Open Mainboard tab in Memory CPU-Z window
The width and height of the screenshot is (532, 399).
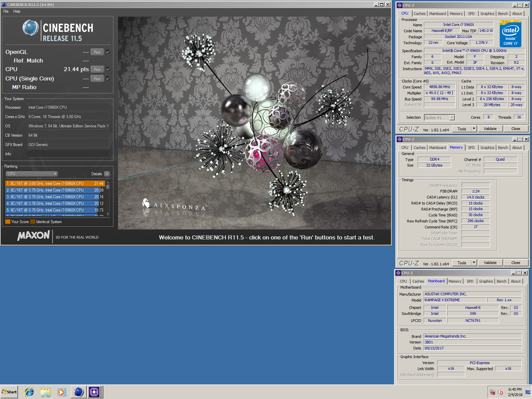[438, 148]
